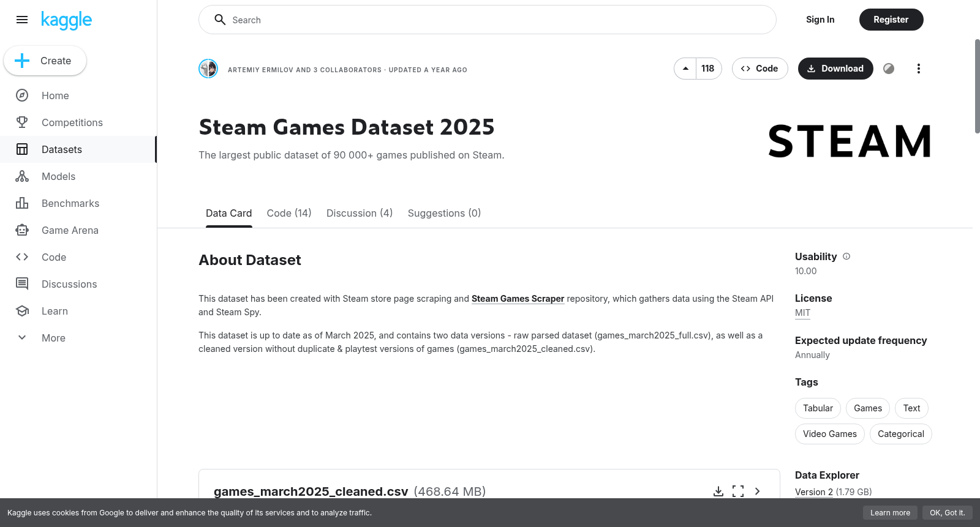Select the Tabular tag
Screen dimensions: 980x527
tap(818, 408)
